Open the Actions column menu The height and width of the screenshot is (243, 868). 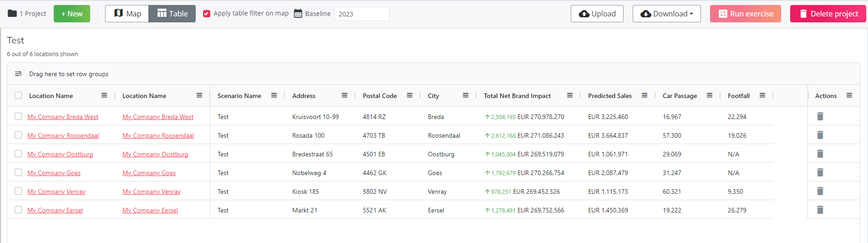(849, 96)
